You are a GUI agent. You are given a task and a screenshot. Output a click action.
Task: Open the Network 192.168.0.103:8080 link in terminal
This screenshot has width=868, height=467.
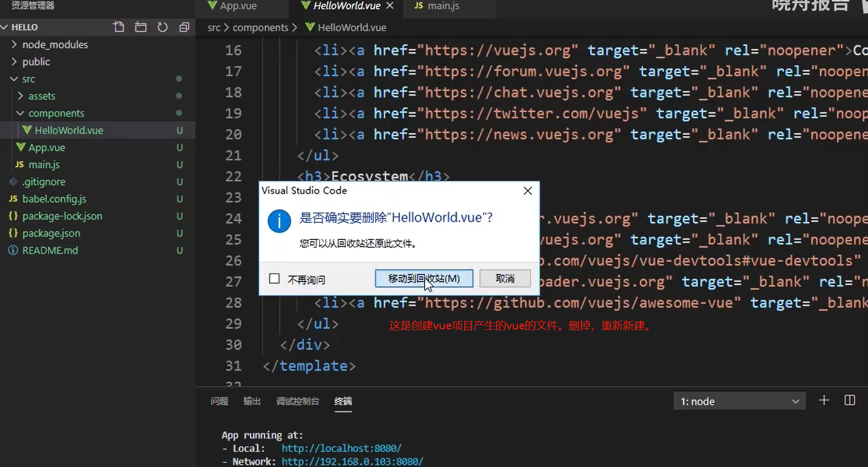click(x=352, y=461)
